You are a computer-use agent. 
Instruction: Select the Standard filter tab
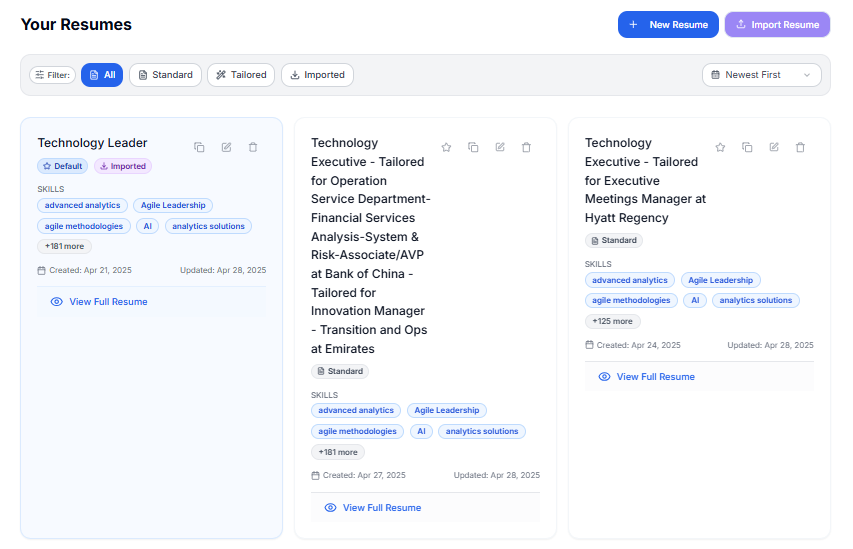tap(165, 75)
